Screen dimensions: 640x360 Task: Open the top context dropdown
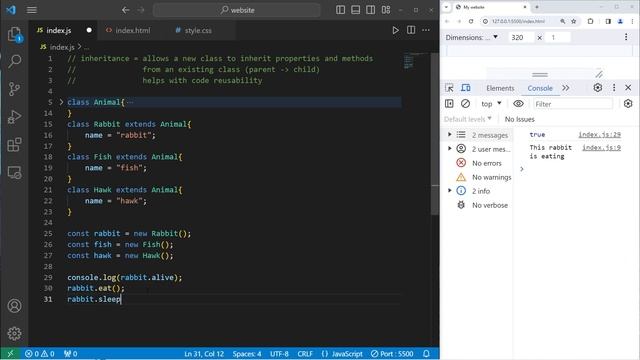click(491, 104)
